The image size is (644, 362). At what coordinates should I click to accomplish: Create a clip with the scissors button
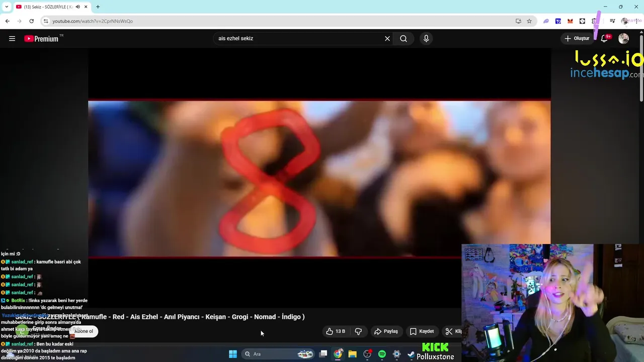point(452,331)
